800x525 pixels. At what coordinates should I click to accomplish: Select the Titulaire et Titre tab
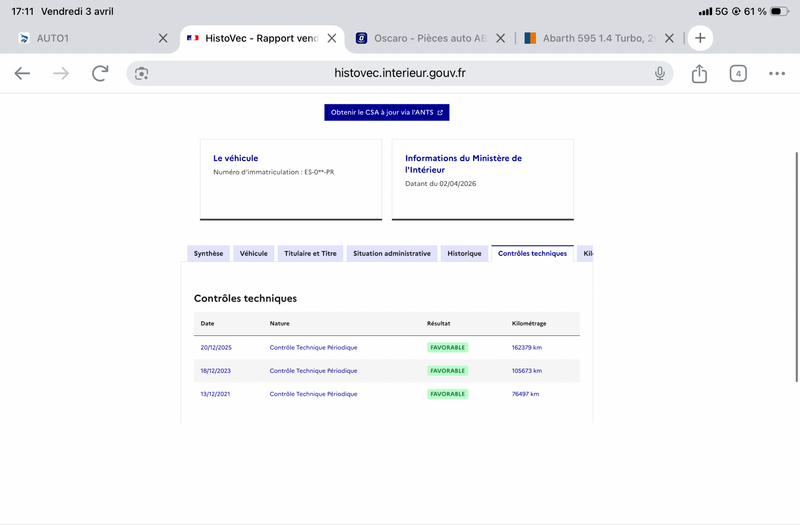309,254
